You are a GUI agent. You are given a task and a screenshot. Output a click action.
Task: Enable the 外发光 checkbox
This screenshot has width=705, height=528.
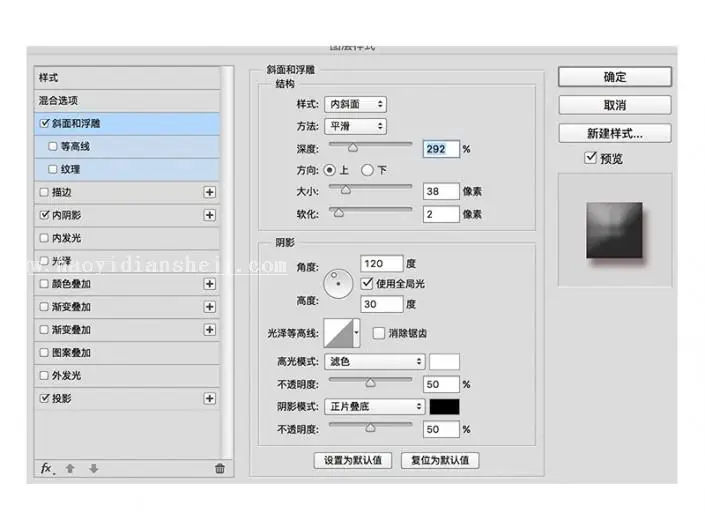44,376
